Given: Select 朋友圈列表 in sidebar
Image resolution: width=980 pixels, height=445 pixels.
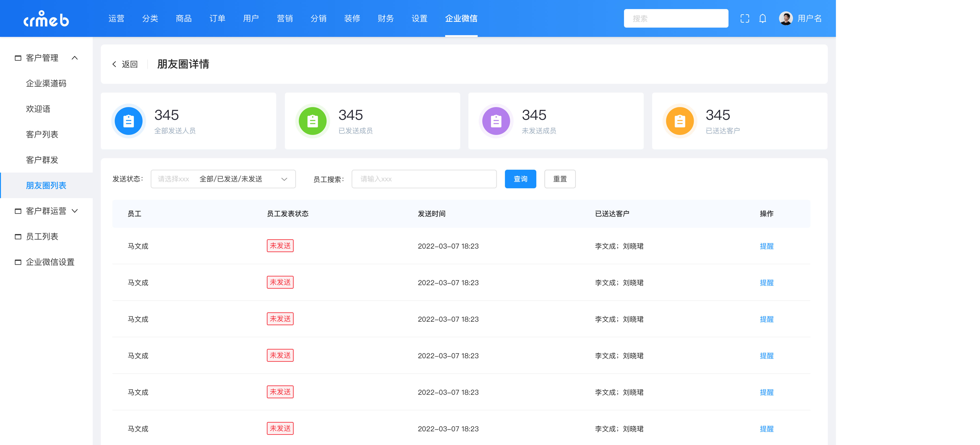Looking at the screenshot, I should (46, 185).
